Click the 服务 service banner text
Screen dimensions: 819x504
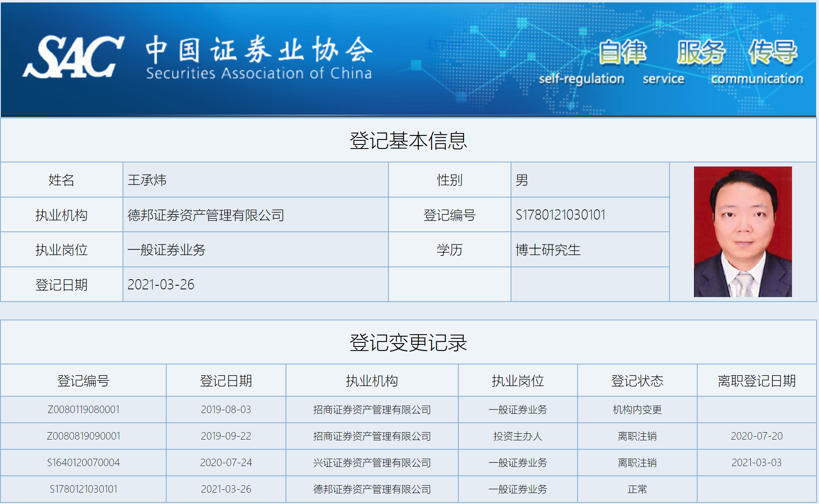[701, 53]
